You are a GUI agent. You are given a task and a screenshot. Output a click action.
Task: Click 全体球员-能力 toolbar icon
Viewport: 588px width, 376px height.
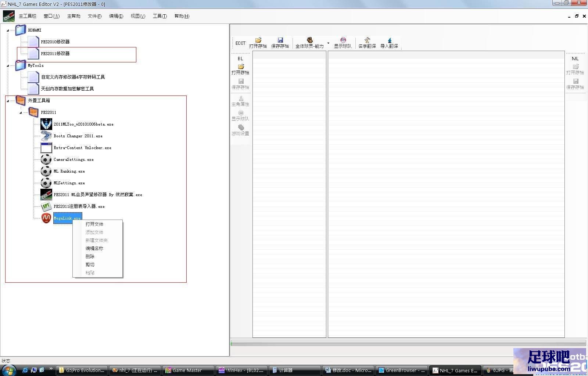(x=309, y=43)
